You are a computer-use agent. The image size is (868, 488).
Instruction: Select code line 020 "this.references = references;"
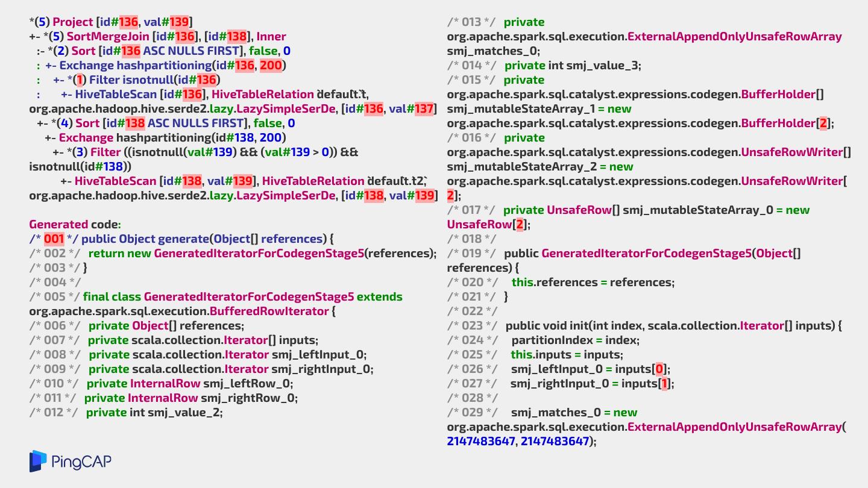[x=561, y=282]
